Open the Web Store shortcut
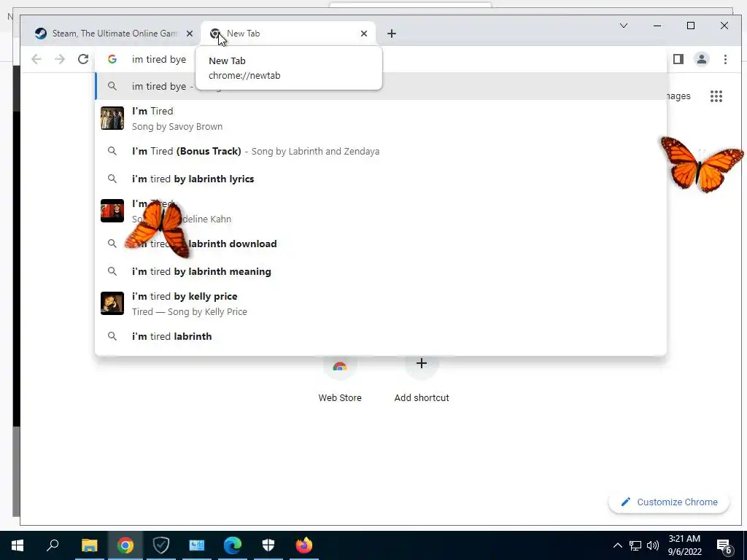The width and height of the screenshot is (747, 560). (340, 379)
